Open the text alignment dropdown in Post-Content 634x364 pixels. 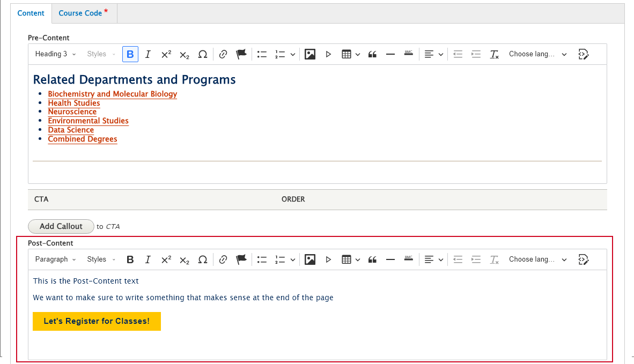433,259
